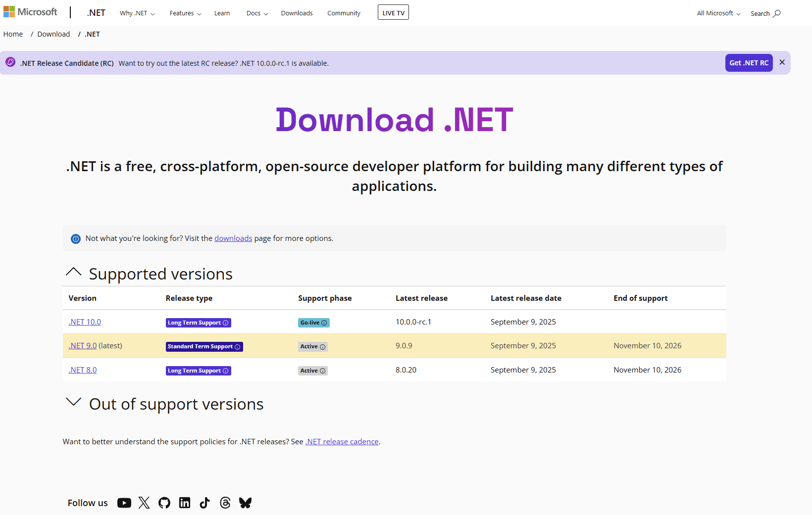Click the LIVE TV button
Viewport: 812px width, 515px height.
393,12
